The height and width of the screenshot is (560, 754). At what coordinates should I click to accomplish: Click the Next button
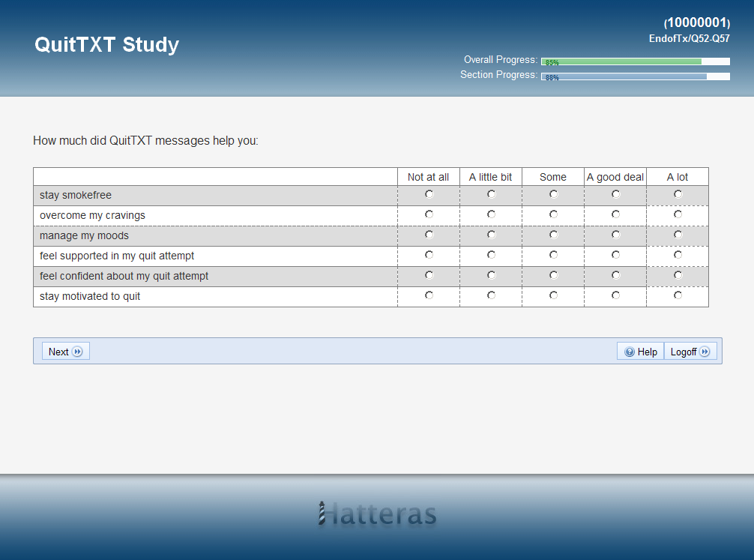(x=65, y=352)
